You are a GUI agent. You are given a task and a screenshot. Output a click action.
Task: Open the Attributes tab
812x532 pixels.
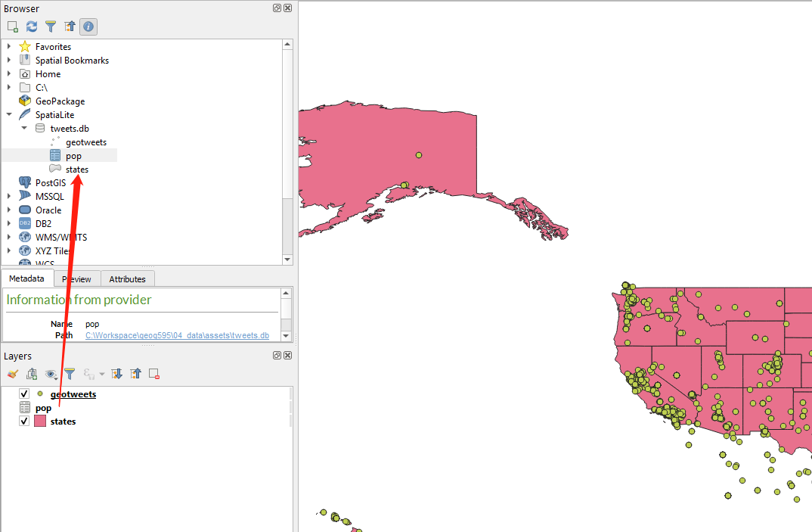coord(127,278)
